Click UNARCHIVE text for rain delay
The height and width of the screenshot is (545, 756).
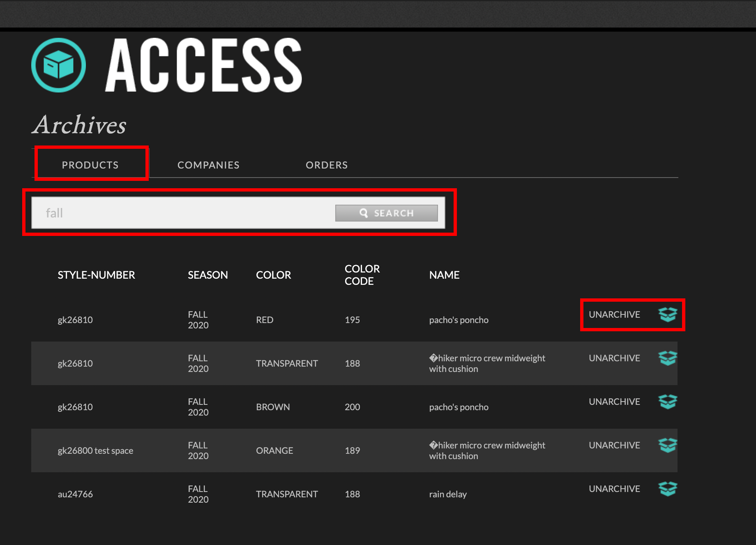pyautogui.click(x=614, y=489)
